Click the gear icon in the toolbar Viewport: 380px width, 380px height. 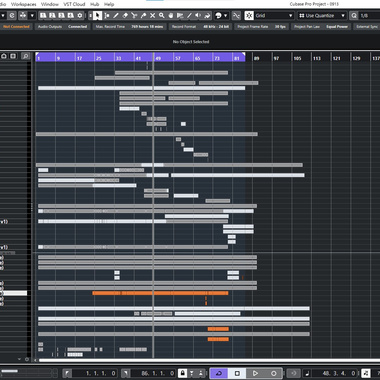point(80,15)
